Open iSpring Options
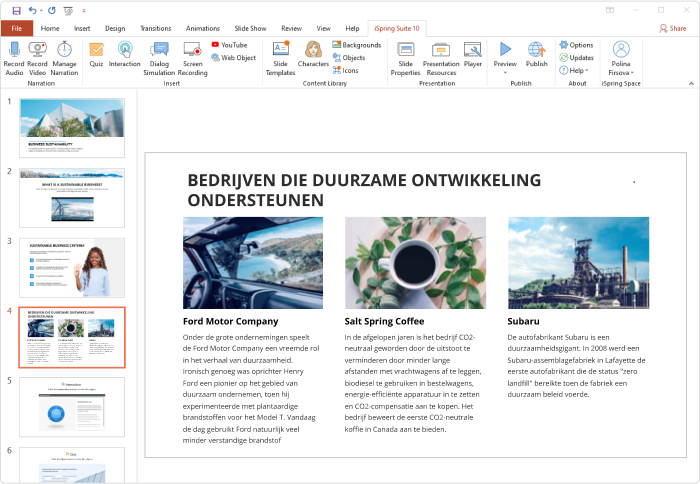The width and height of the screenshot is (700, 484). pyautogui.click(x=576, y=45)
